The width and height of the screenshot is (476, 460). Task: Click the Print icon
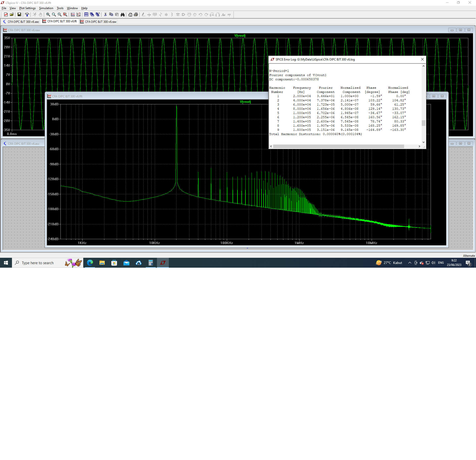[x=136, y=15]
